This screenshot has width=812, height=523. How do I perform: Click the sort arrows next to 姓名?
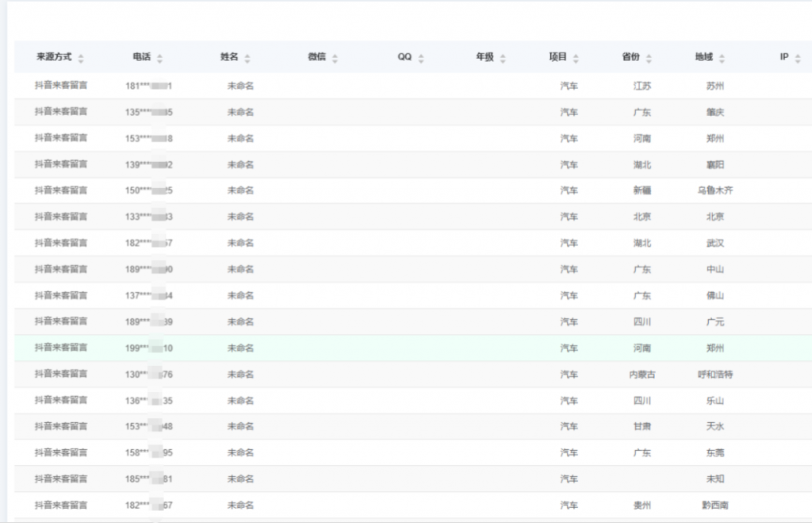pyautogui.click(x=247, y=58)
